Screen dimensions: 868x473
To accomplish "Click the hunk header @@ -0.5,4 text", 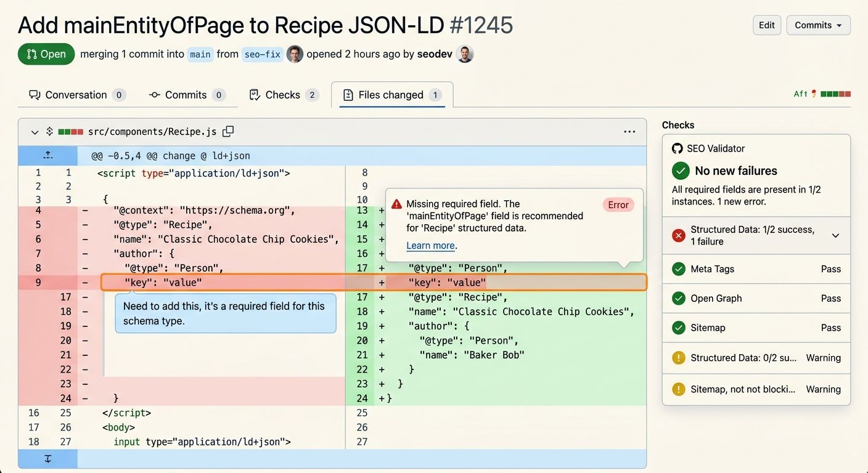I will pos(171,156).
